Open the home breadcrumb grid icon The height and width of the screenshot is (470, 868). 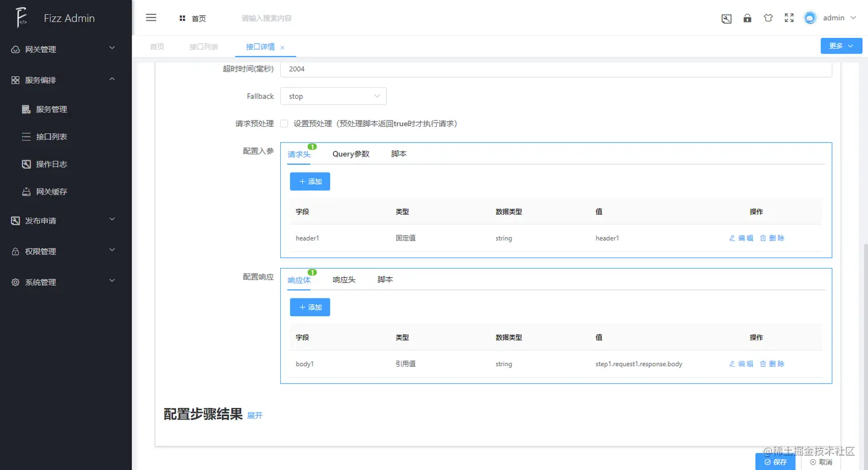182,18
